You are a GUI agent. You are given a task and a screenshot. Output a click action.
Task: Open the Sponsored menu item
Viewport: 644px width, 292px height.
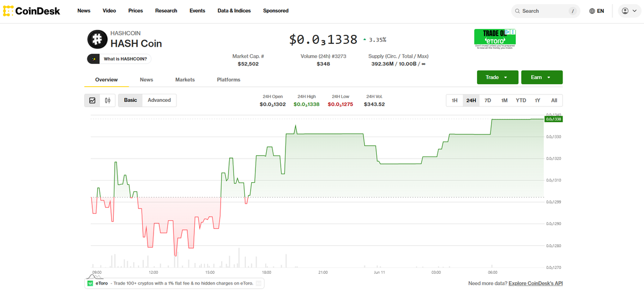point(276,11)
